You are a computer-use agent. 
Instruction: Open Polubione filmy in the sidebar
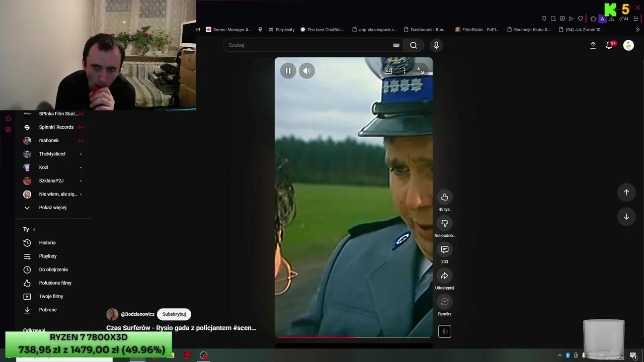53,283
